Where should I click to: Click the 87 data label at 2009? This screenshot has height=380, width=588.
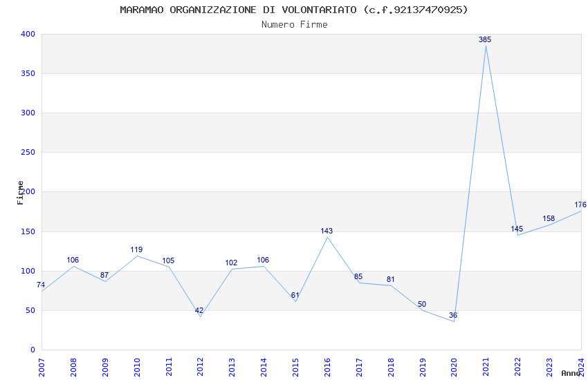click(104, 275)
